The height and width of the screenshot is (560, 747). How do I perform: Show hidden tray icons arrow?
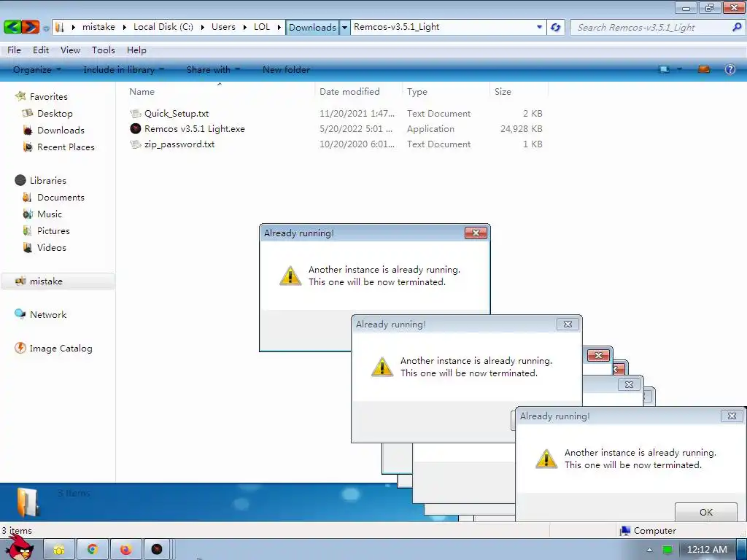pos(649,550)
